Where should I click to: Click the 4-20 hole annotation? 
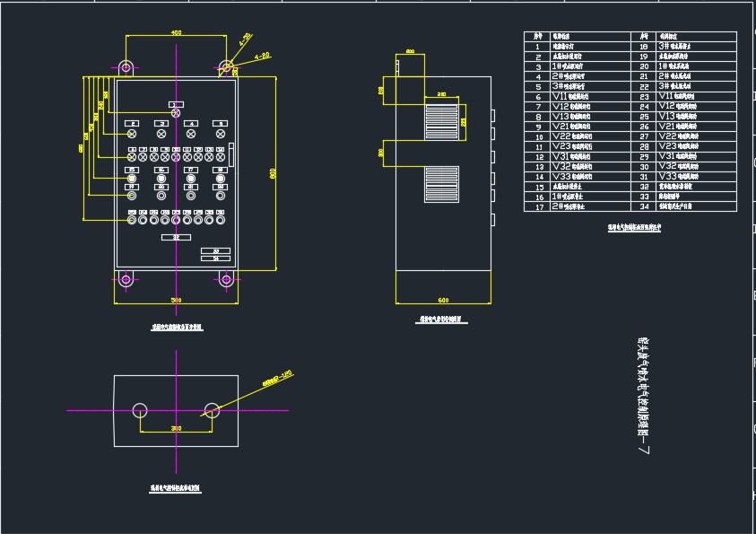tap(262, 57)
